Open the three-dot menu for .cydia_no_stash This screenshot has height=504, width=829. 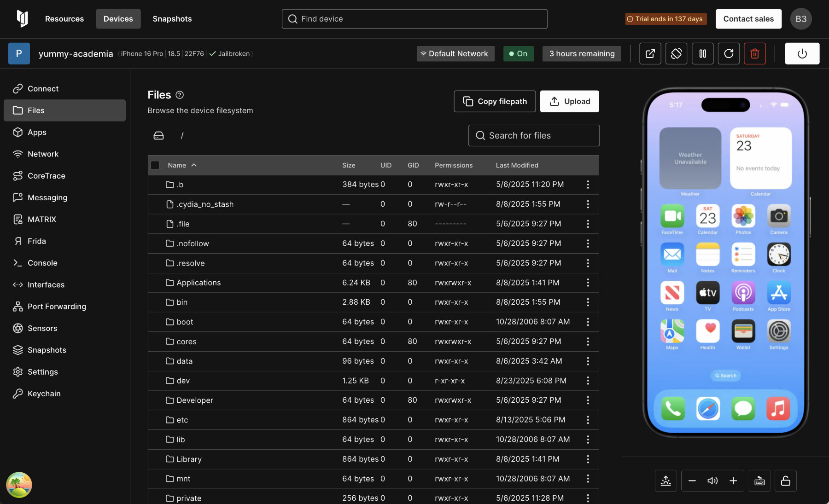click(x=588, y=204)
